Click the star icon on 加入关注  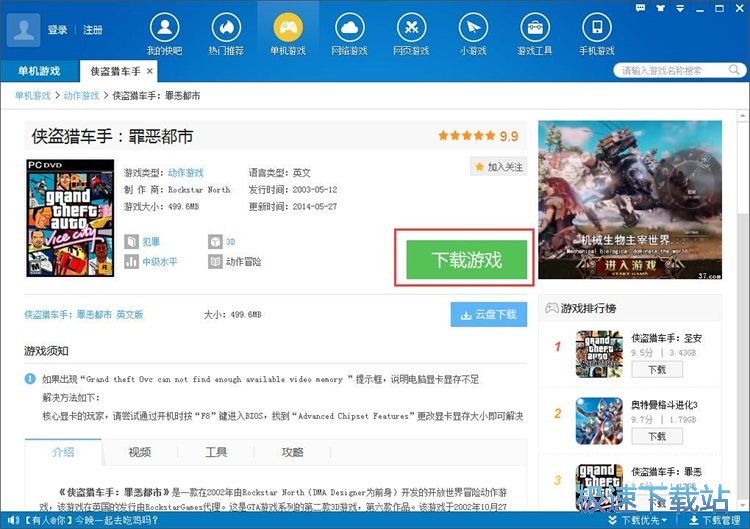(479, 166)
